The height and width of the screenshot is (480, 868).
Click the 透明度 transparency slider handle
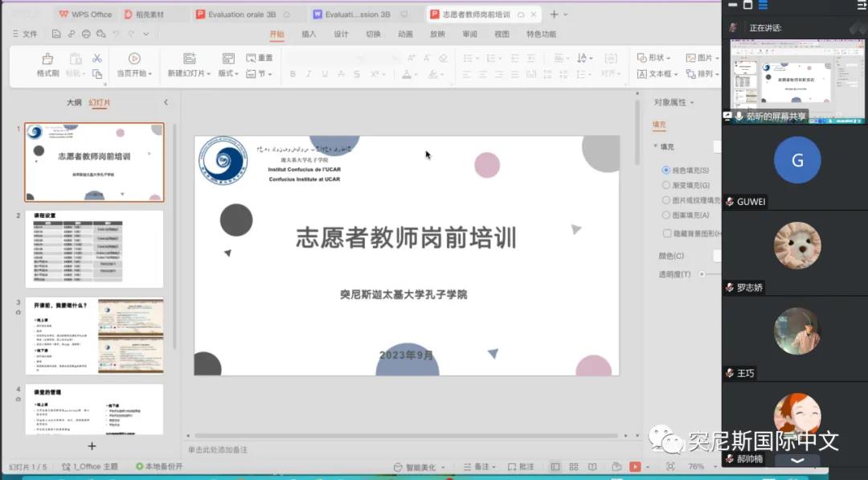702,274
